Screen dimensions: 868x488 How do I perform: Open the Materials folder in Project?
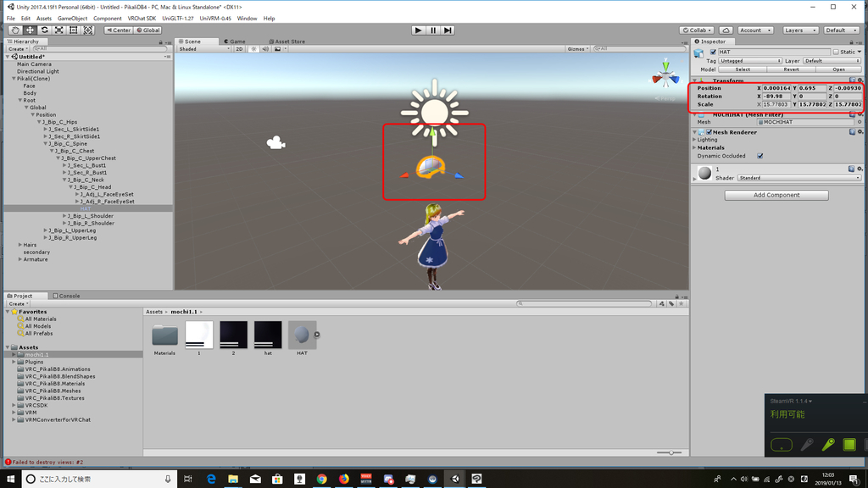[x=164, y=338]
